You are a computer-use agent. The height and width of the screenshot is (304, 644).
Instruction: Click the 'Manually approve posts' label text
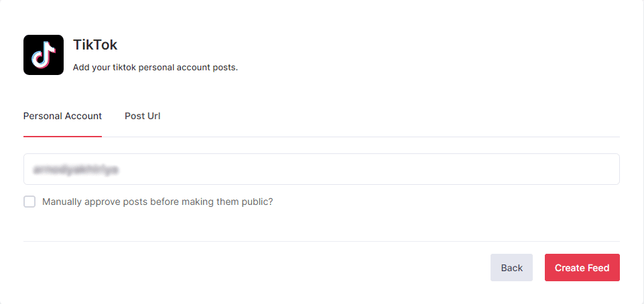coord(157,202)
